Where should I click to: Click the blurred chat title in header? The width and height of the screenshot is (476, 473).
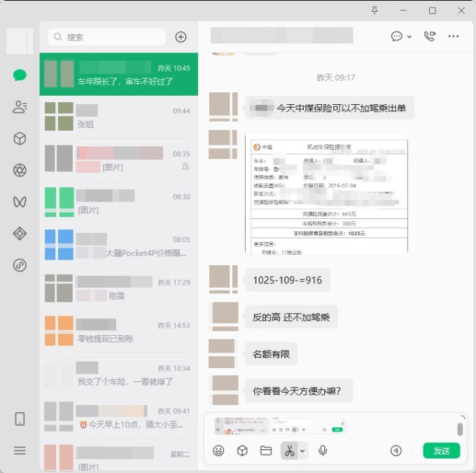(281, 36)
